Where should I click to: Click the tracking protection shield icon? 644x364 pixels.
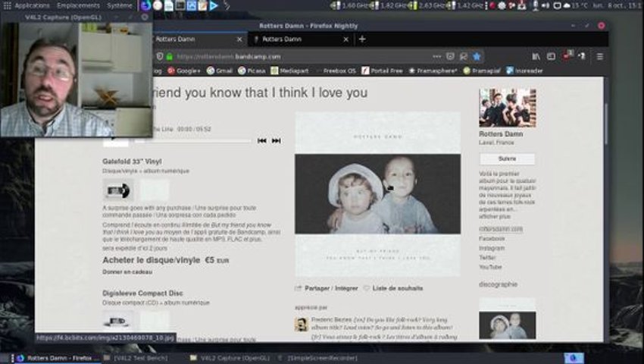click(x=160, y=56)
